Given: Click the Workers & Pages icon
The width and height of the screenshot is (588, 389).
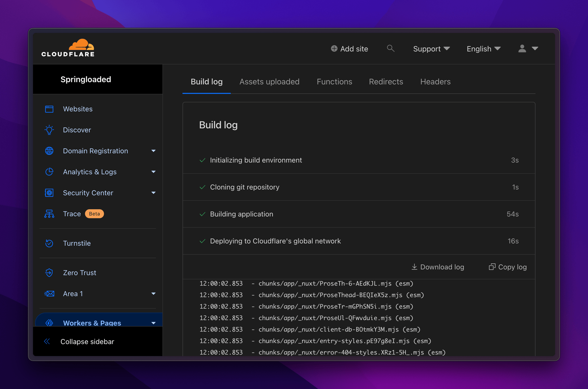Looking at the screenshot, I should (49, 323).
